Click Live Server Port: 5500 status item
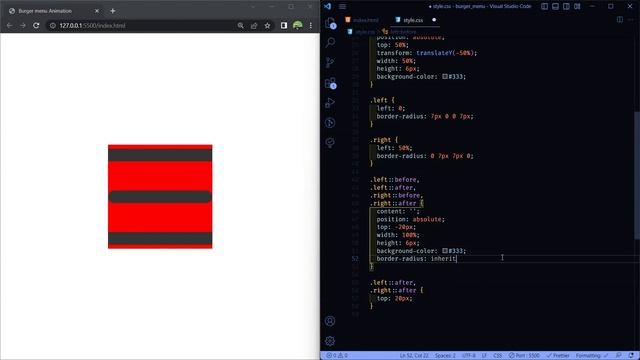 pyautogui.click(x=524, y=356)
